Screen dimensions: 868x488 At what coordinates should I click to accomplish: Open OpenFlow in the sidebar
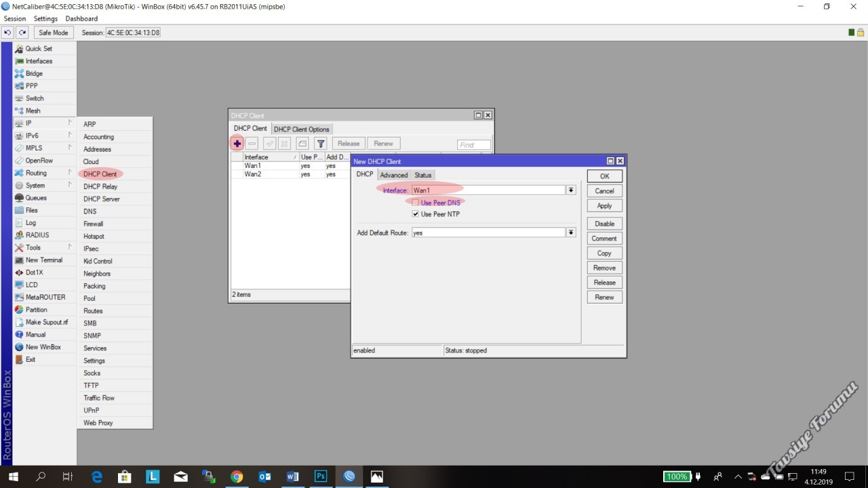click(x=39, y=161)
